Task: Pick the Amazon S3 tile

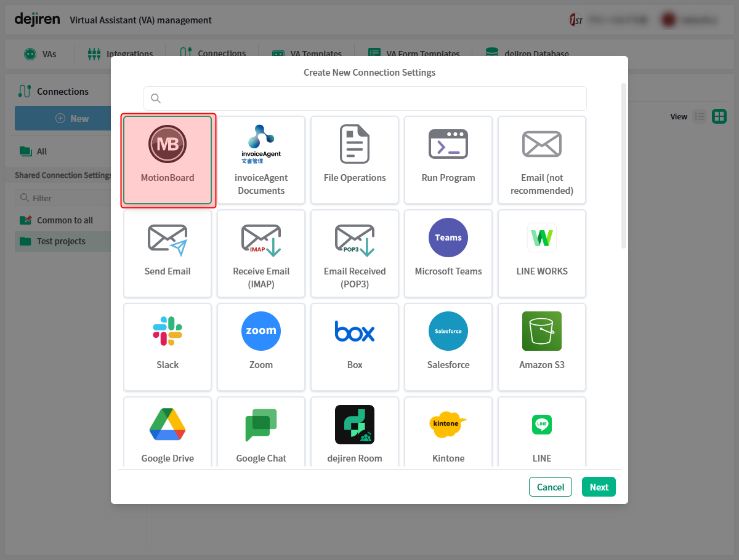Action: coord(542,347)
